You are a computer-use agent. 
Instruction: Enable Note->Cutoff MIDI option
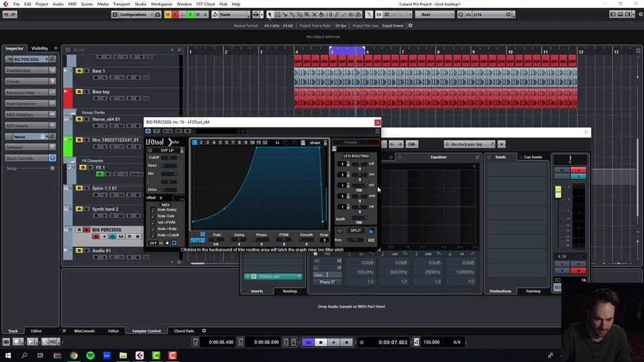coord(153,235)
